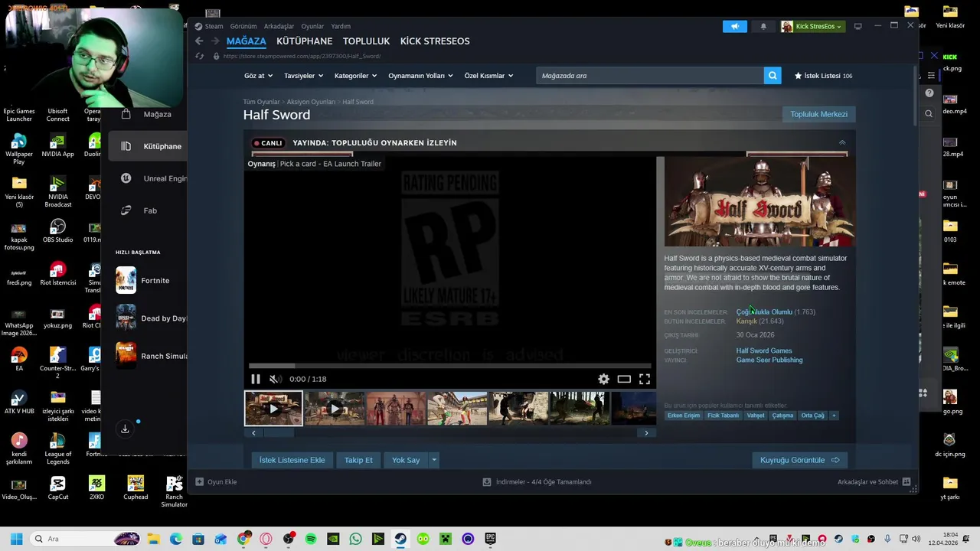Screen dimensions: 980x551
Task: Select the Erken Erişim tag
Action: [x=684, y=416]
